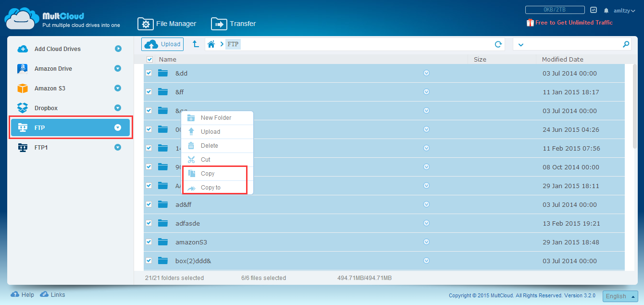Open the Help link
644x305 pixels.
(27, 294)
